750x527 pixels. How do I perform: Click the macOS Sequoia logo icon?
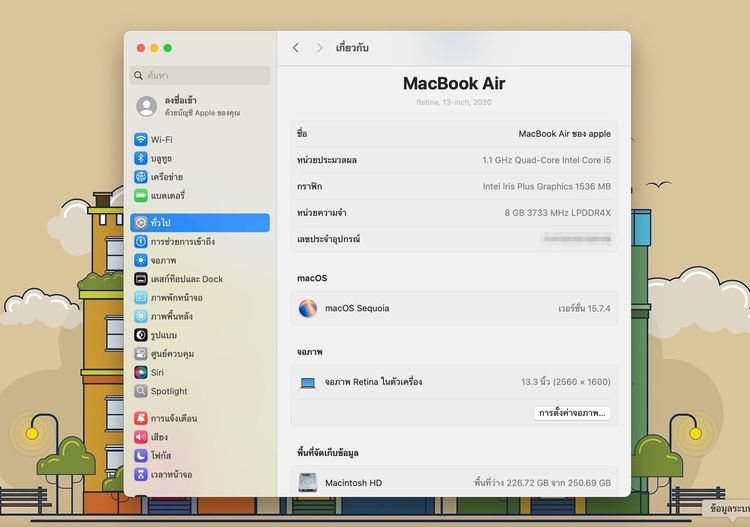coord(308,308)
